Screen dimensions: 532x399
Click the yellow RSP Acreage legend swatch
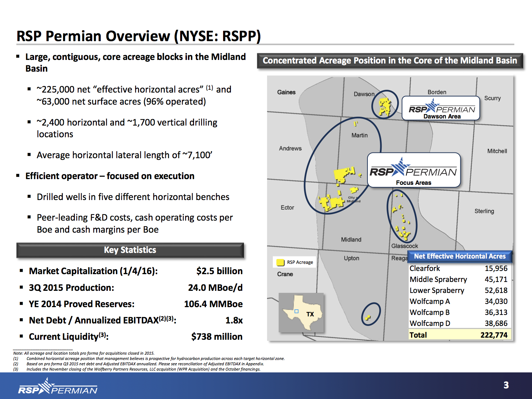pos(280,262)
